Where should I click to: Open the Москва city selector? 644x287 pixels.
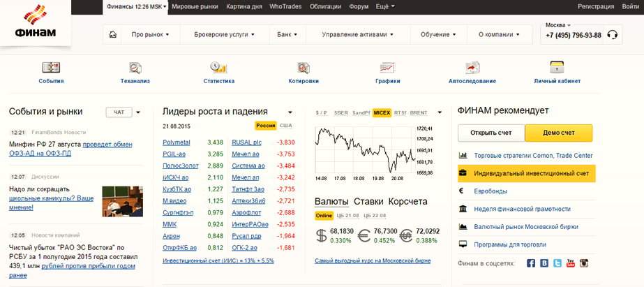[558, 25]
